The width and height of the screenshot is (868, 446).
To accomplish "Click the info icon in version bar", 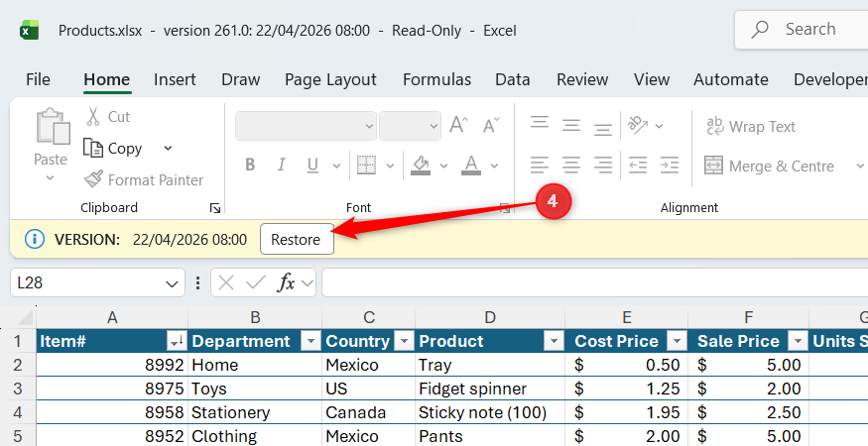I will [35, 239].
